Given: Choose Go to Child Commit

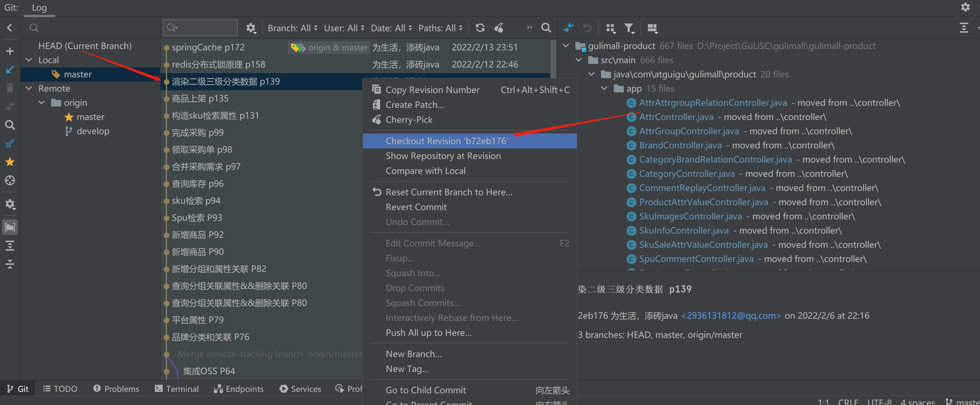Looking at the screenshot, I should coord(470,390).
